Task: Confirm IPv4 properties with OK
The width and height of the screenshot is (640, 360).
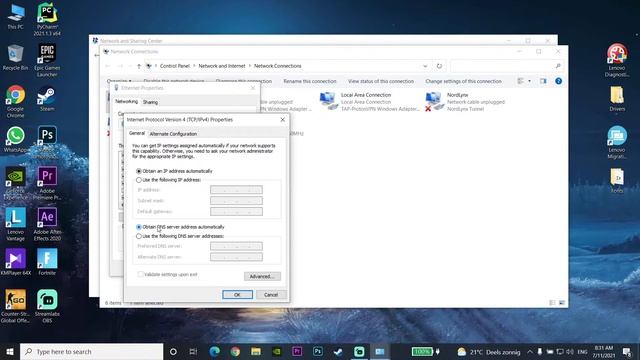Action: (x=237, y=295)
